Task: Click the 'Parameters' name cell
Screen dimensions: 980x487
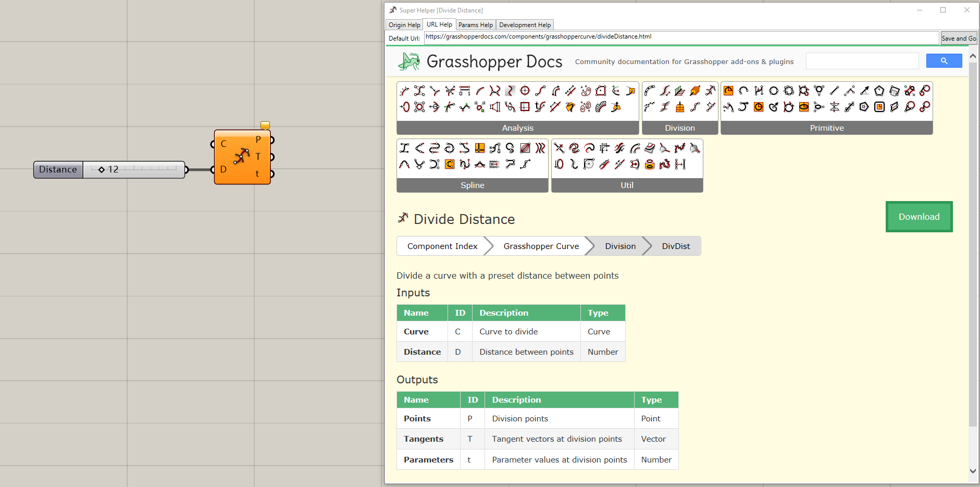Action: coord(428,459)
